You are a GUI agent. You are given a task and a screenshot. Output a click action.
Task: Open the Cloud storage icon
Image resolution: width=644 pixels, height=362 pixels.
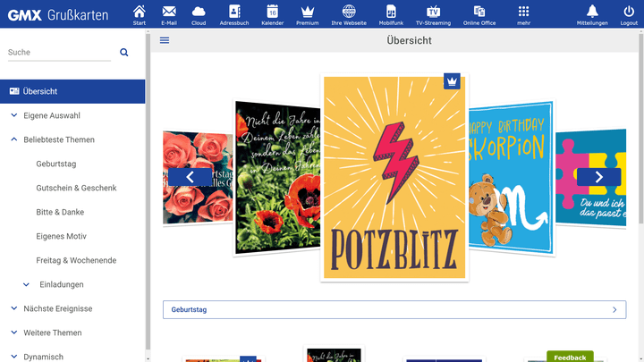coord(199,12)
